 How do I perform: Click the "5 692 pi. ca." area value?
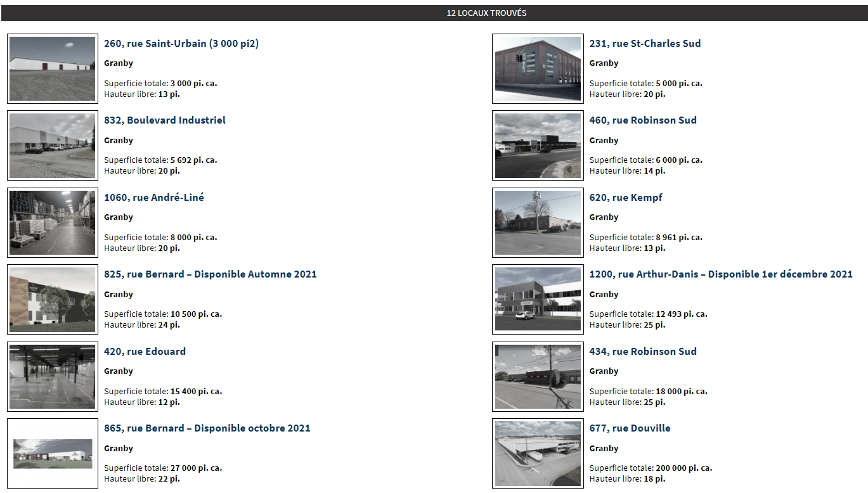193,160
